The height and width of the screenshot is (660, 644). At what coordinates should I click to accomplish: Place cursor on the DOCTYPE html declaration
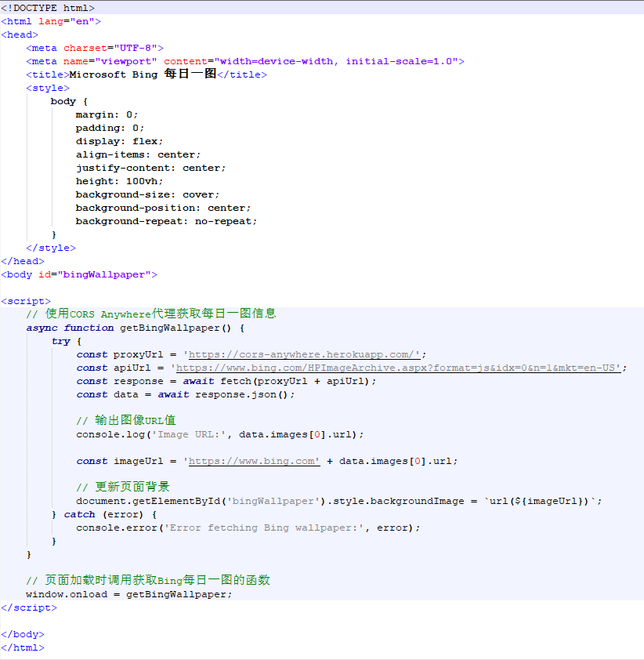pyautogui.click(x=47, y=8)
